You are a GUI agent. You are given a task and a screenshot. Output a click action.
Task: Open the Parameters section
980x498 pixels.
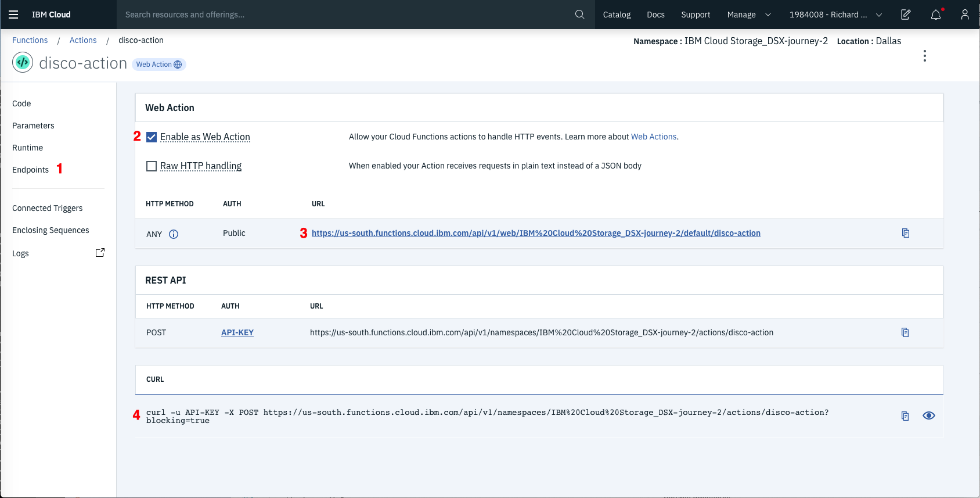click(33, 126)
